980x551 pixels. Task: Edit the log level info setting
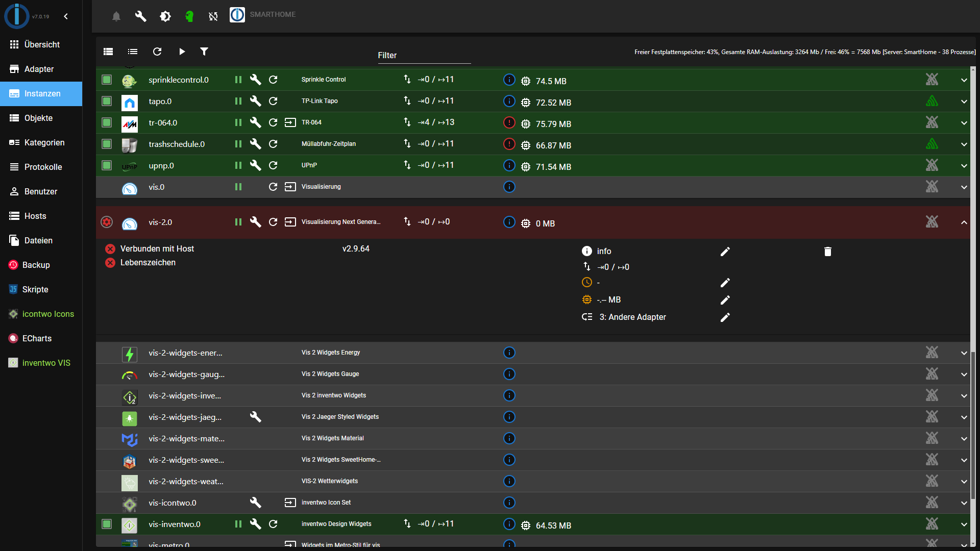(725, 252)
